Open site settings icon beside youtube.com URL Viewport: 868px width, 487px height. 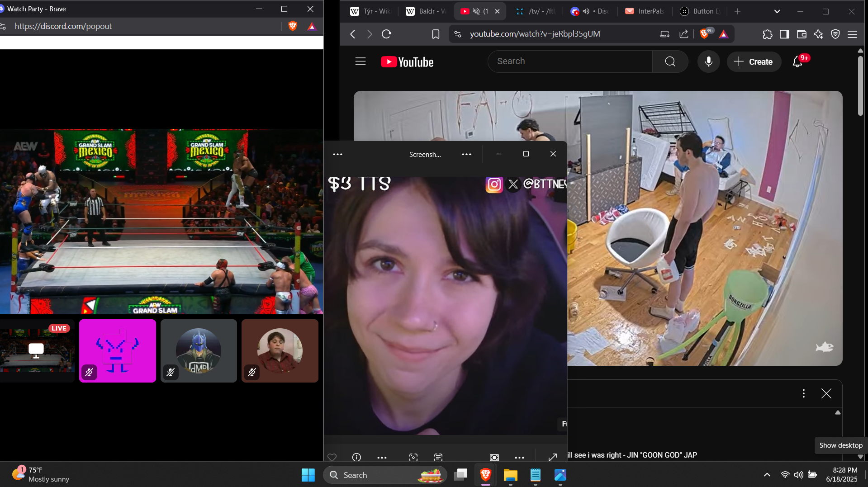pyautogui.click(x=458, y=34)
